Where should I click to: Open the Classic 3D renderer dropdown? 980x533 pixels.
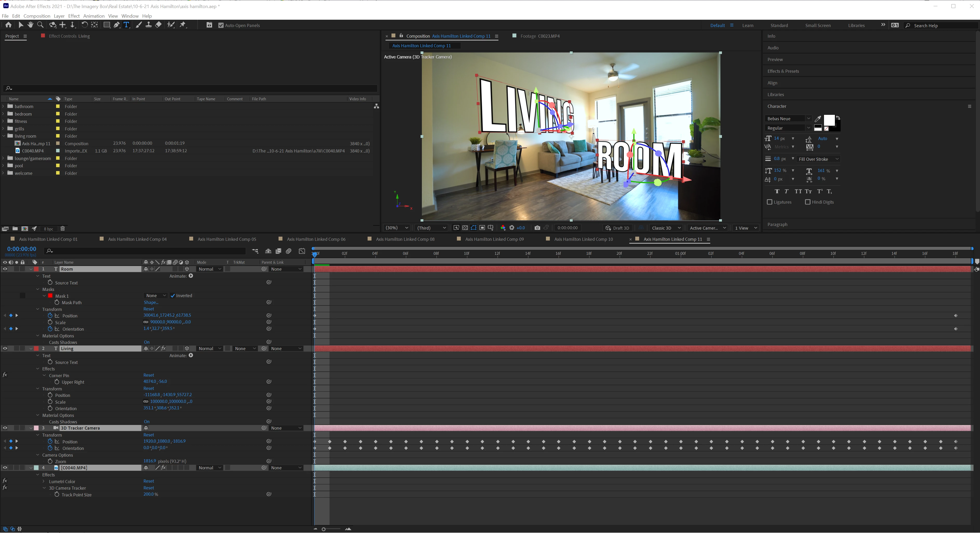666,228
